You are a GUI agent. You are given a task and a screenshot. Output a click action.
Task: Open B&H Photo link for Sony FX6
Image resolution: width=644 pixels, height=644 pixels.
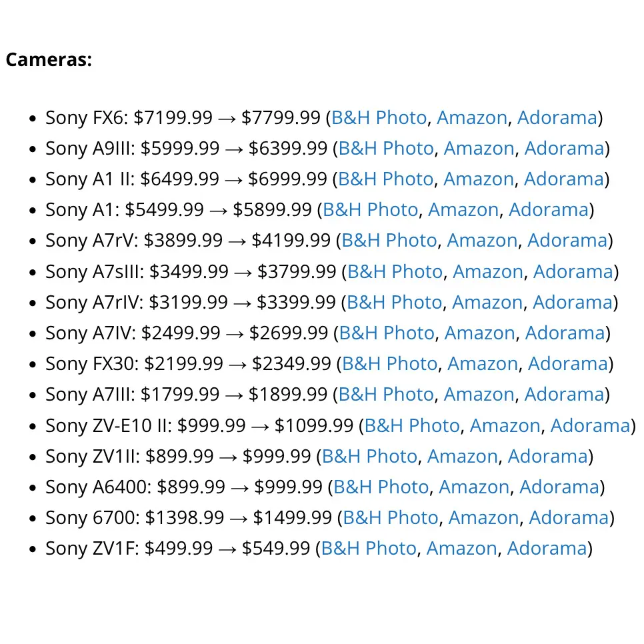click(x=379, y=117)
